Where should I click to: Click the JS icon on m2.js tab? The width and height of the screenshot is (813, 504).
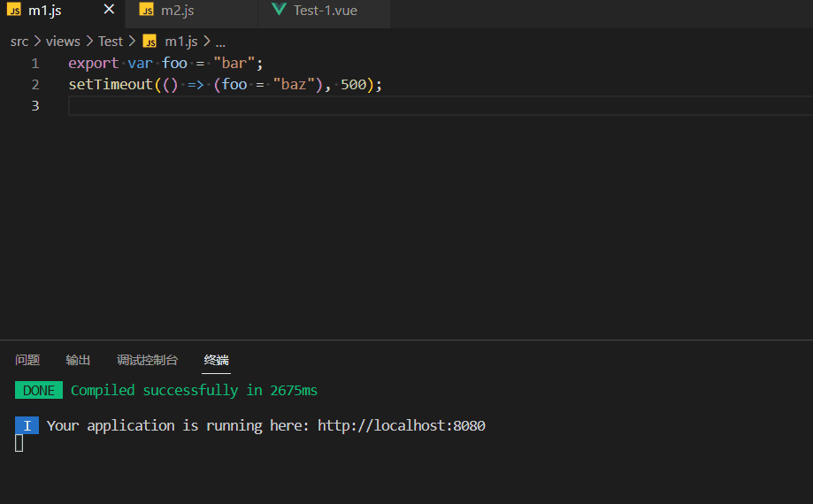(147, 10)
